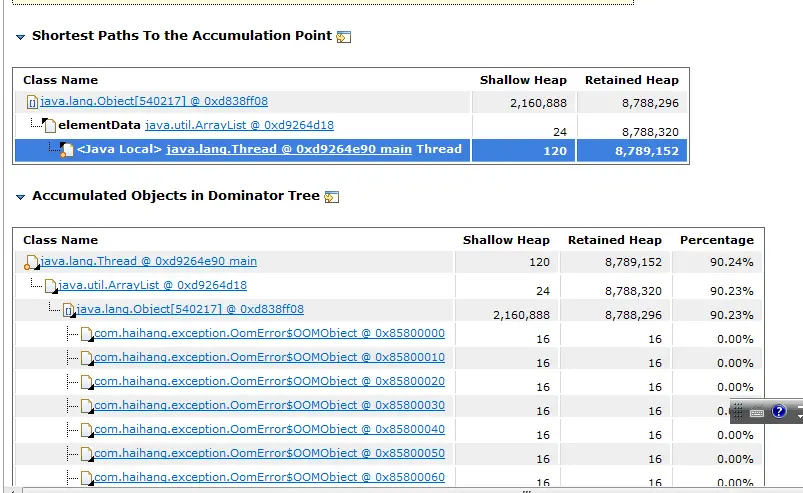Click the help question mark icon
Screen dimensions: 803x493
point(778,411)
